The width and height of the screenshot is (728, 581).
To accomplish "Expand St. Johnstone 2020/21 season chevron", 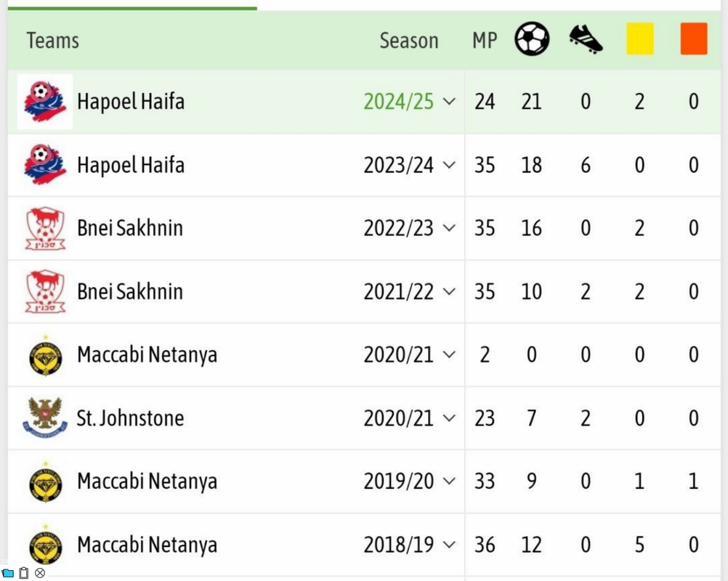I will [449, 418].
